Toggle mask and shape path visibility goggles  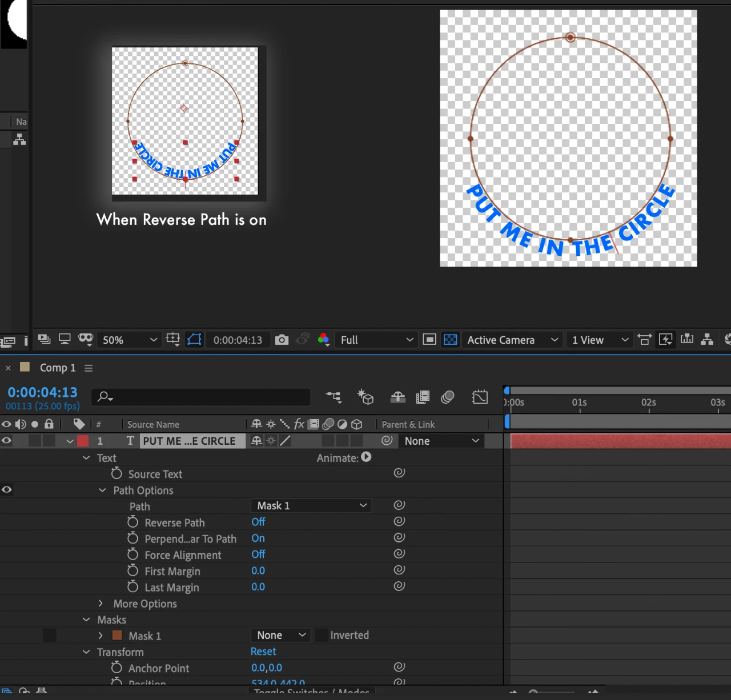86,339
